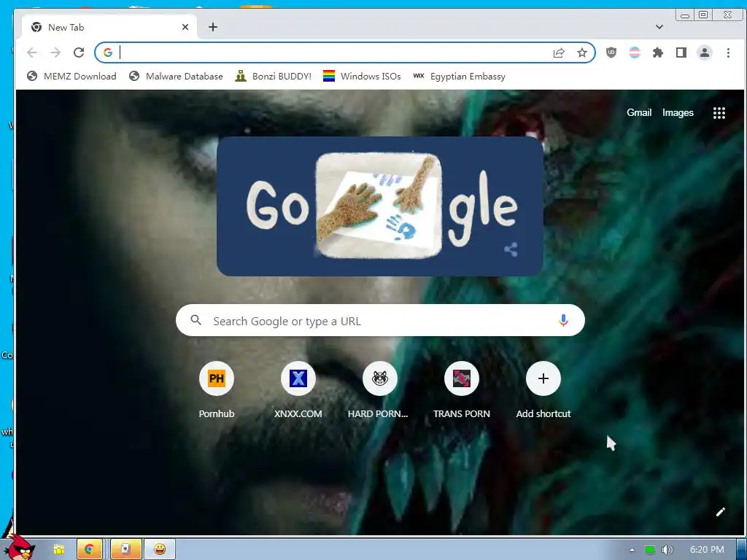
Task: Close the New Tab tab
Action: (x=185, y=27)
